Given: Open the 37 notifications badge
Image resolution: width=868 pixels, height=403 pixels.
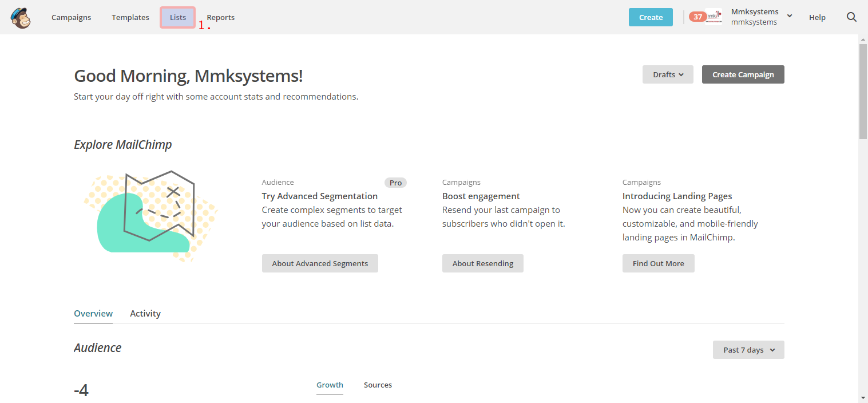Looking at the screenshot, I should pos(697,17).
